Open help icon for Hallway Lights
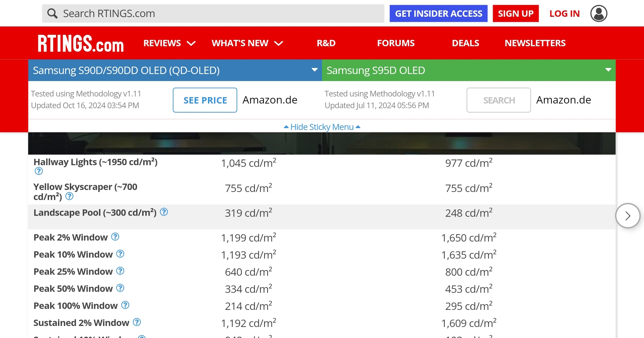The width and height of the screenshot is (644, 338). (x=39, y=171)
